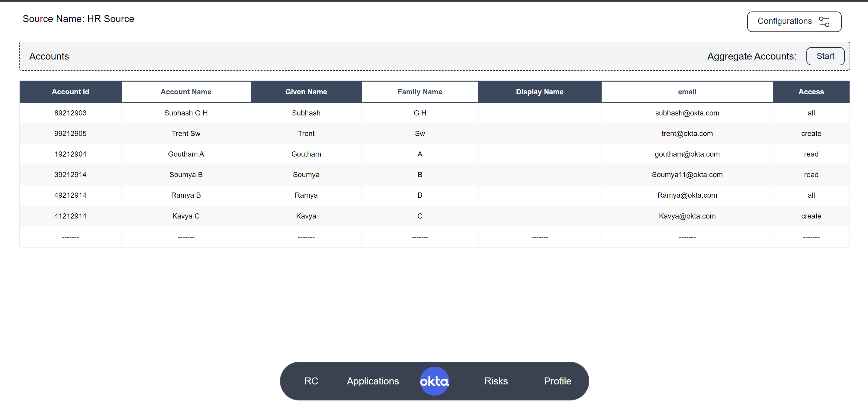Switch to the Risks section

pyautogui.click(x=496, y=381)
